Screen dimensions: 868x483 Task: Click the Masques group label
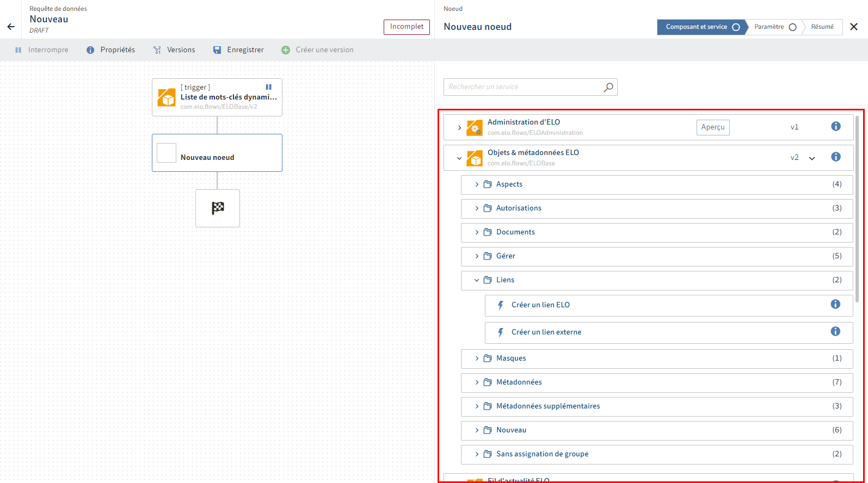[x=511, y=358]
